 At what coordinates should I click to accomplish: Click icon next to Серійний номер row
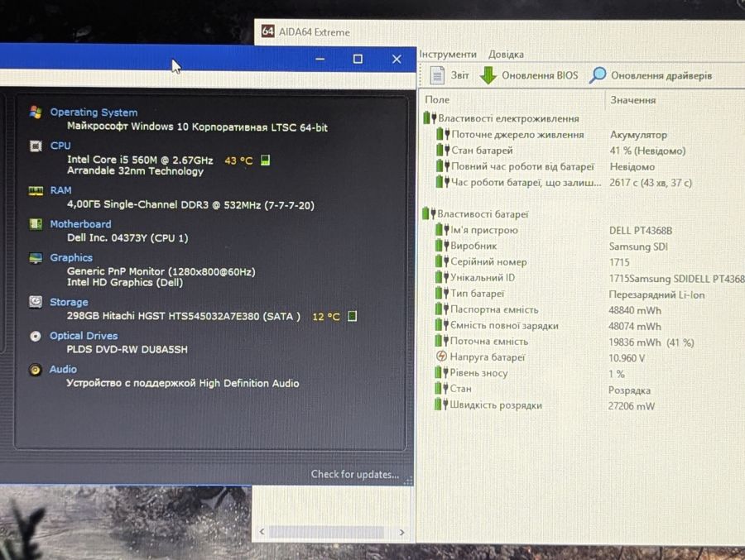442,261
